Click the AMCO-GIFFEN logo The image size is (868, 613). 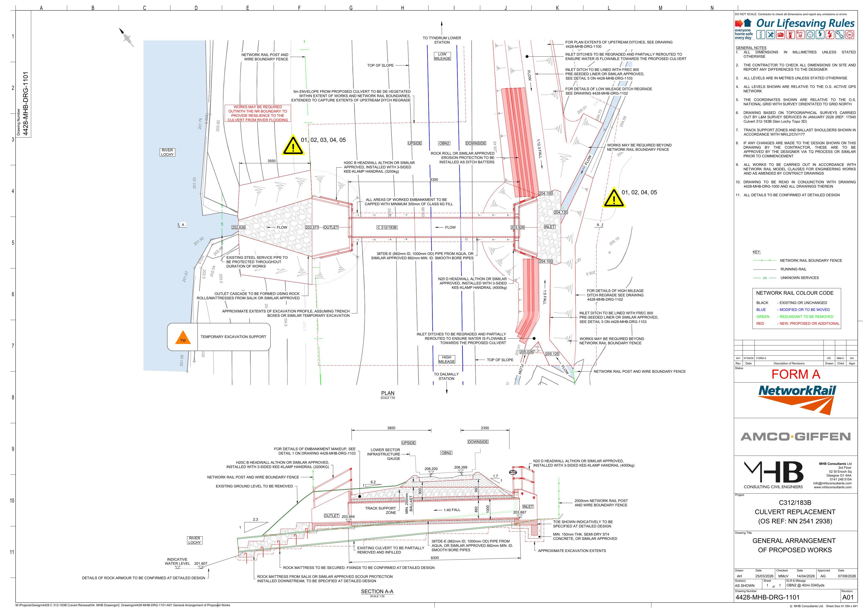(x=795, y=437)
